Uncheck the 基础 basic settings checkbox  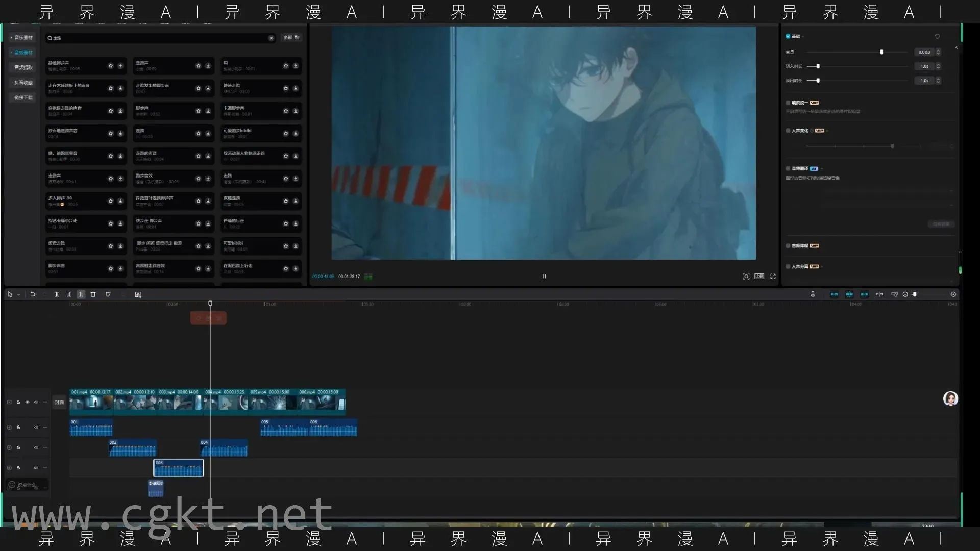788,36
